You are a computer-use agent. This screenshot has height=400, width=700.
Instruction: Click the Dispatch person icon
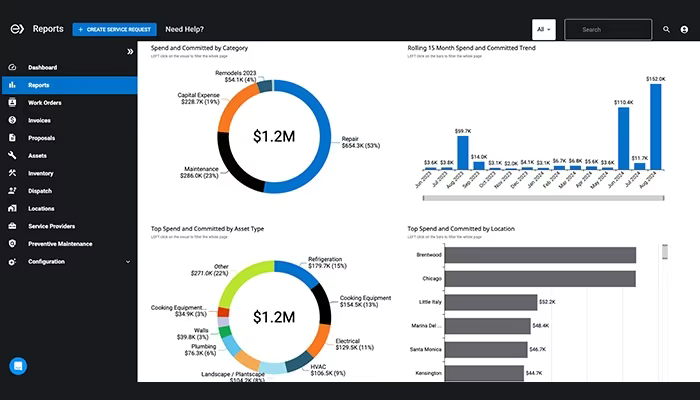tap(12, 191)
